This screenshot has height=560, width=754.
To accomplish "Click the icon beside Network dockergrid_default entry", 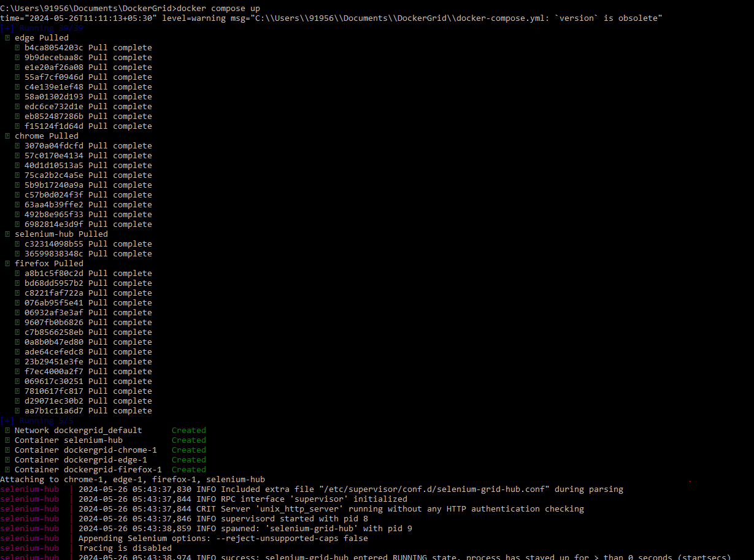I will pyautogui.click(x=6, y=430).
